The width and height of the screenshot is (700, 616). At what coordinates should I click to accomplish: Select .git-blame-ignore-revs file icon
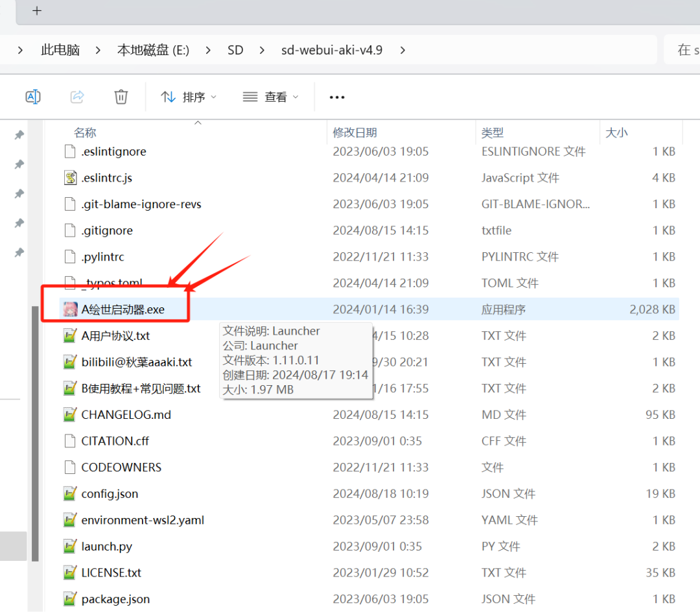click(70, 204)
